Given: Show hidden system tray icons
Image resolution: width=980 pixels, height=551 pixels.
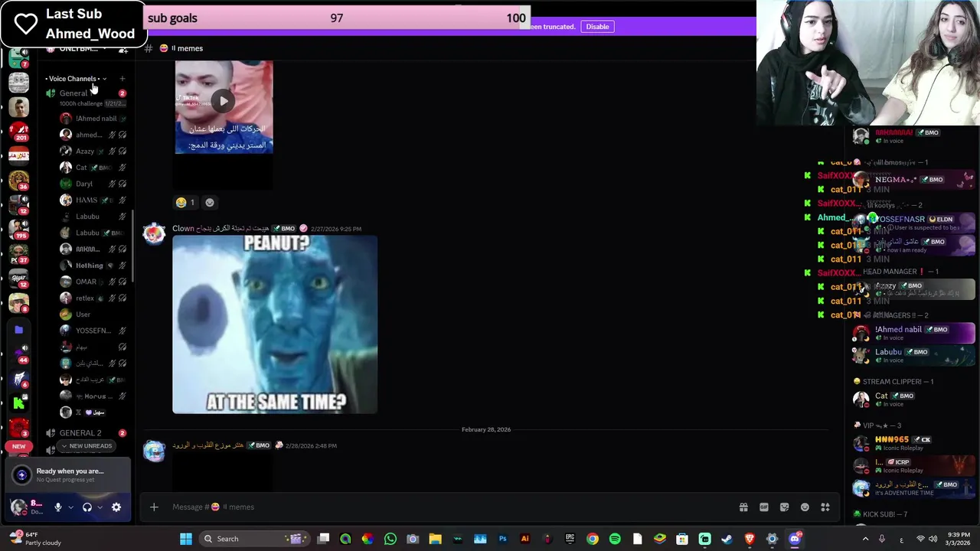Looking at the screenshot, I should (x=866, y=539).
